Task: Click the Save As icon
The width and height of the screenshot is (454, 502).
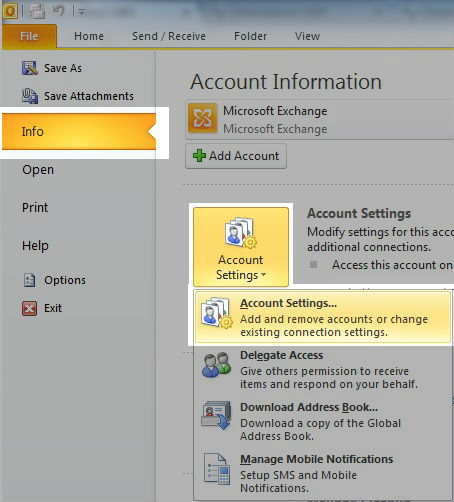Action: coord(30,68)
